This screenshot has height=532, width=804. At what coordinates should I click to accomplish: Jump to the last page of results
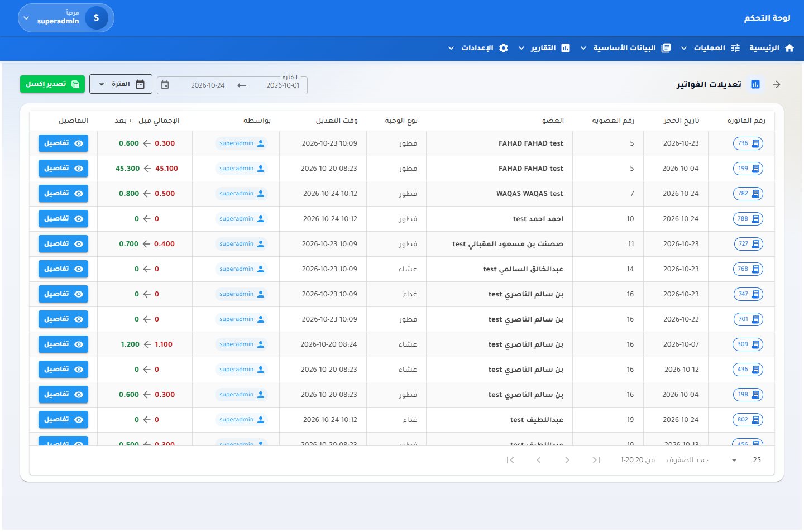[510, 460]
